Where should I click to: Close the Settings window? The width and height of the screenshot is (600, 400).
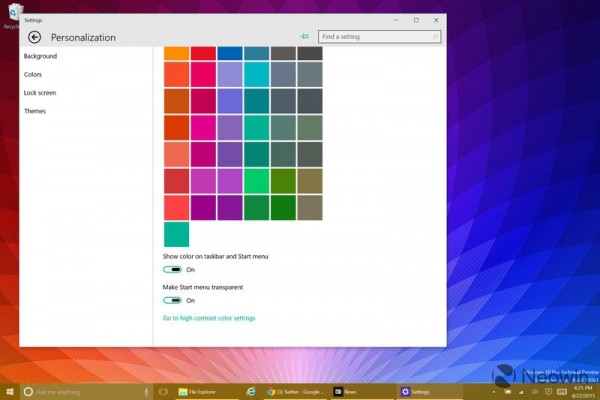tap(436, 20)
